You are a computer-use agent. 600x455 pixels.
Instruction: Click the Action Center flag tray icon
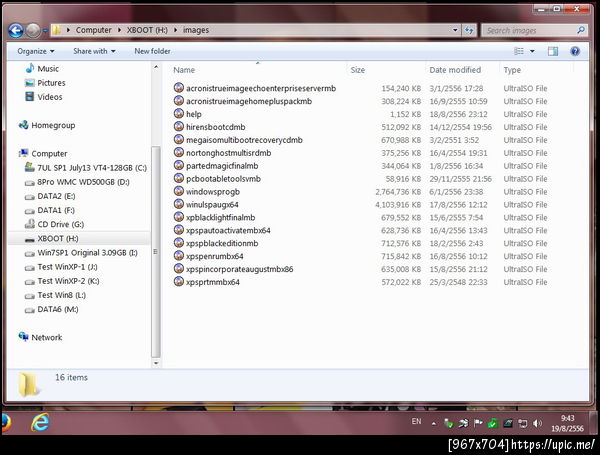pyautogui.click(x=478, y=423)
